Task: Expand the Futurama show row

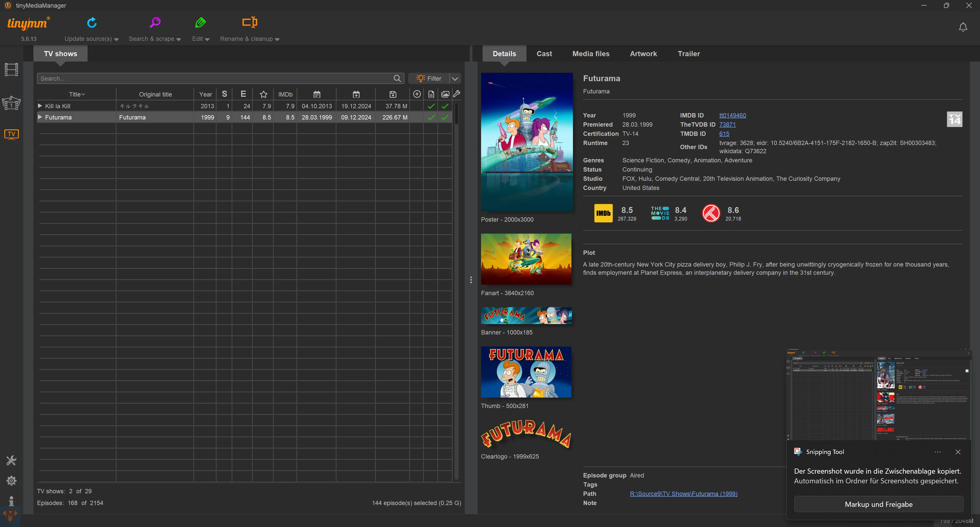Action: (40, 117)
